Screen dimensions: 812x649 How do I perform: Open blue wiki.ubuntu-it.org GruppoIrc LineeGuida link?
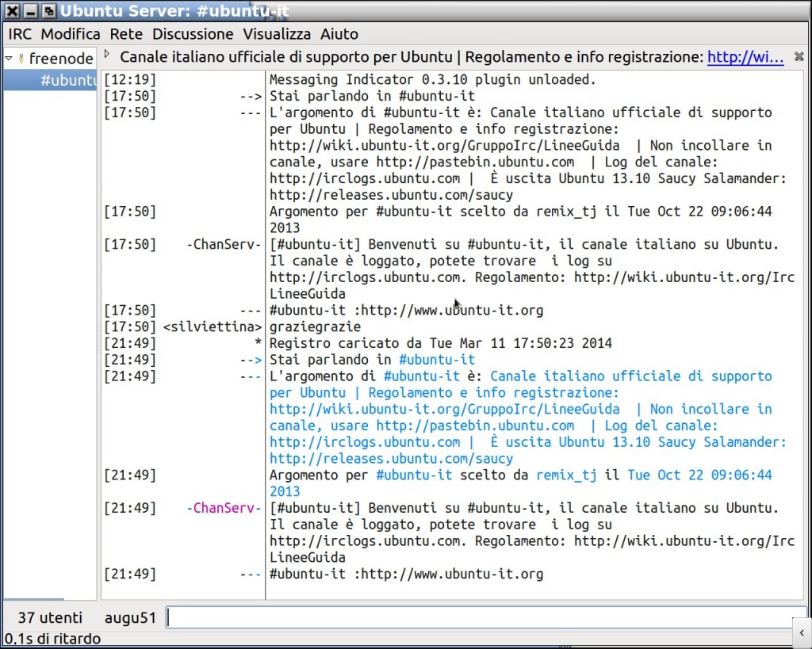(444, 409)
